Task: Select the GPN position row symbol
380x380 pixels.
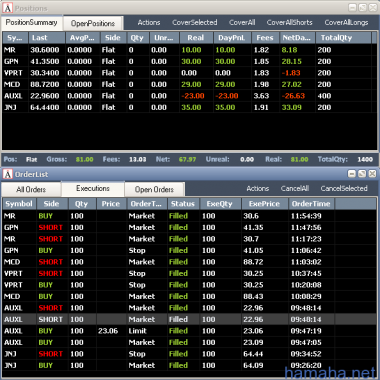Action: (x=11, y=61)
